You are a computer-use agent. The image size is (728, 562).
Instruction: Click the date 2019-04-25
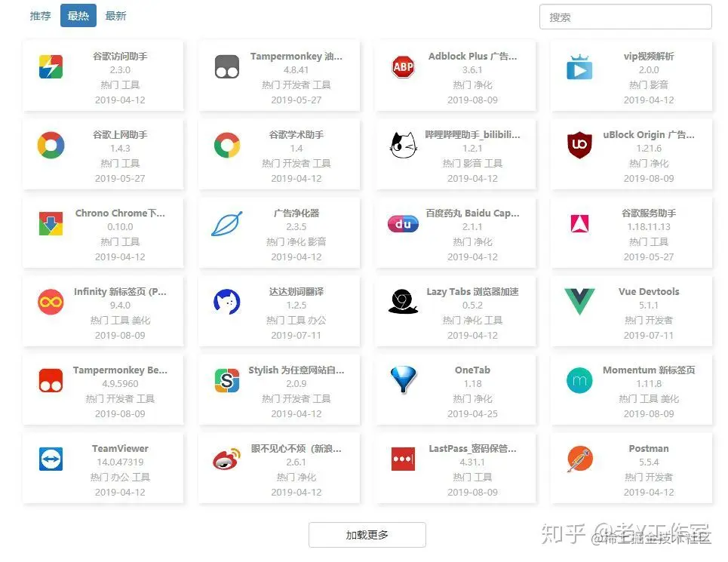[472, 413]
